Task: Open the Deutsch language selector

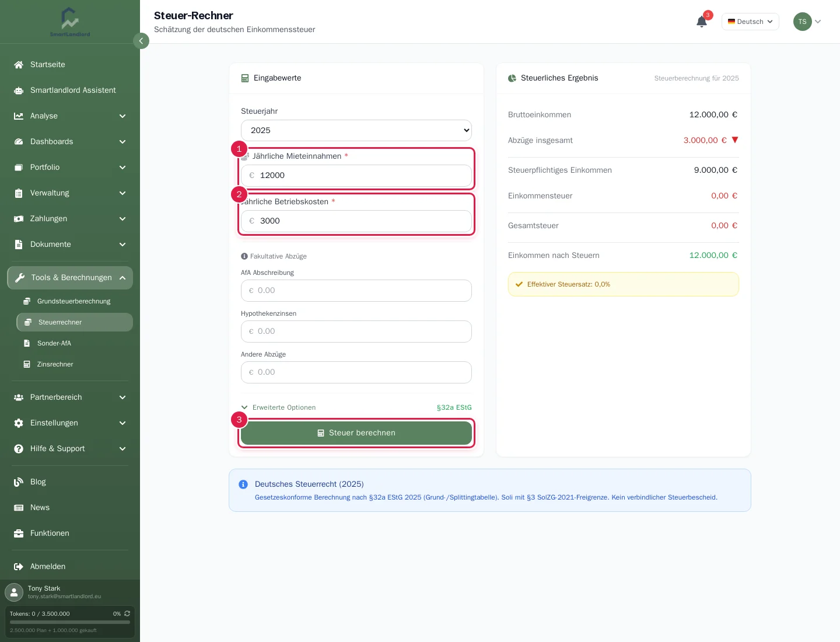Action: [750, 22]
